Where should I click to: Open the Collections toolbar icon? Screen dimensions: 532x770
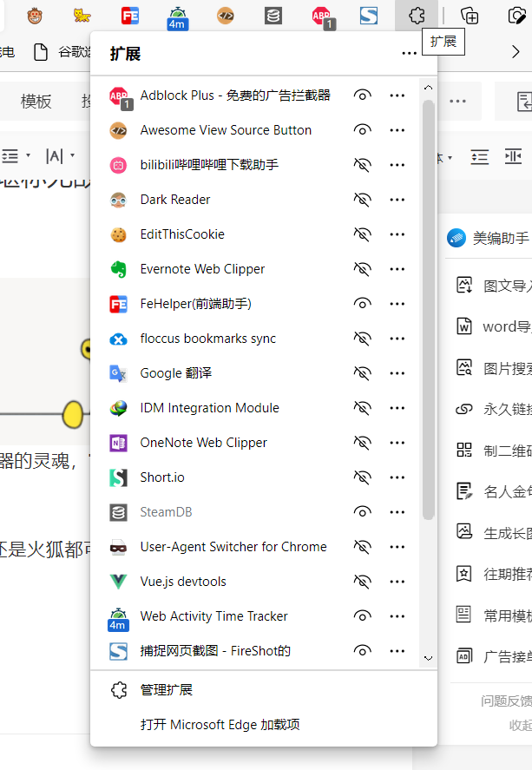pos(470,16)
